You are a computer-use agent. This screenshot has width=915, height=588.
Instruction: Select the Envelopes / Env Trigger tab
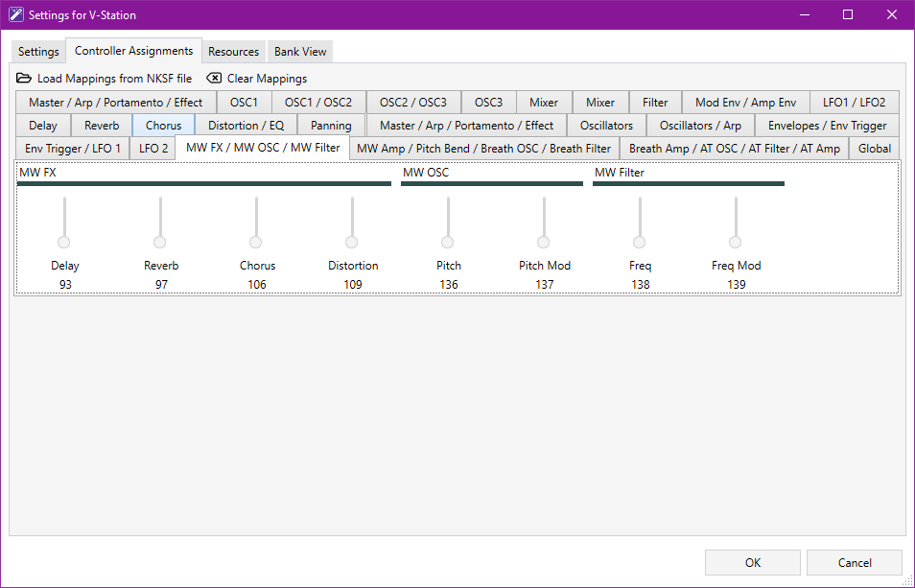(827, 126)
